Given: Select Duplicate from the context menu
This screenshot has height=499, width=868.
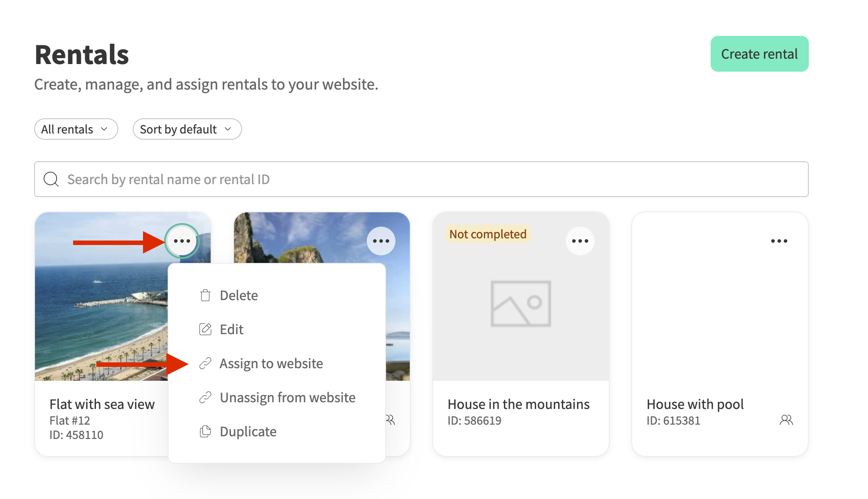Looking at the screenshot, I should pos(248,431).
